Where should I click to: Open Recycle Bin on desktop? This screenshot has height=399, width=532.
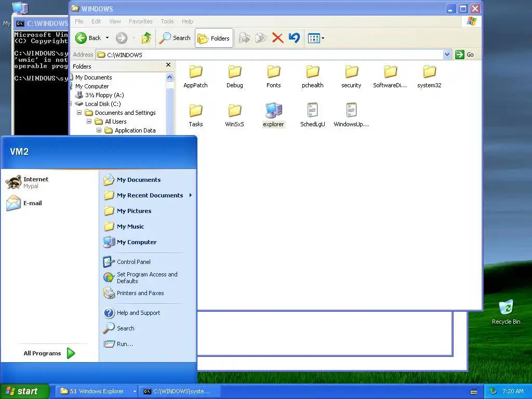pos(506,312)
